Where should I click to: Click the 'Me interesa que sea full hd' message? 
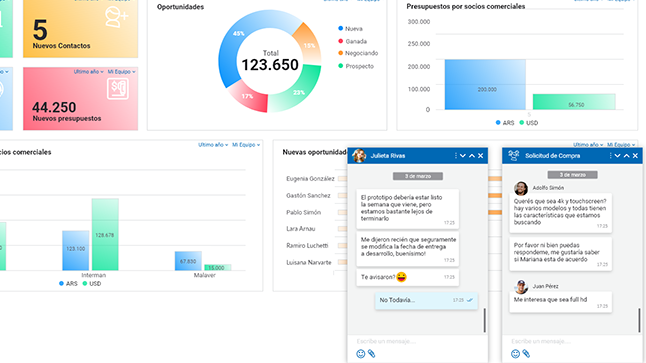point(560,302)
